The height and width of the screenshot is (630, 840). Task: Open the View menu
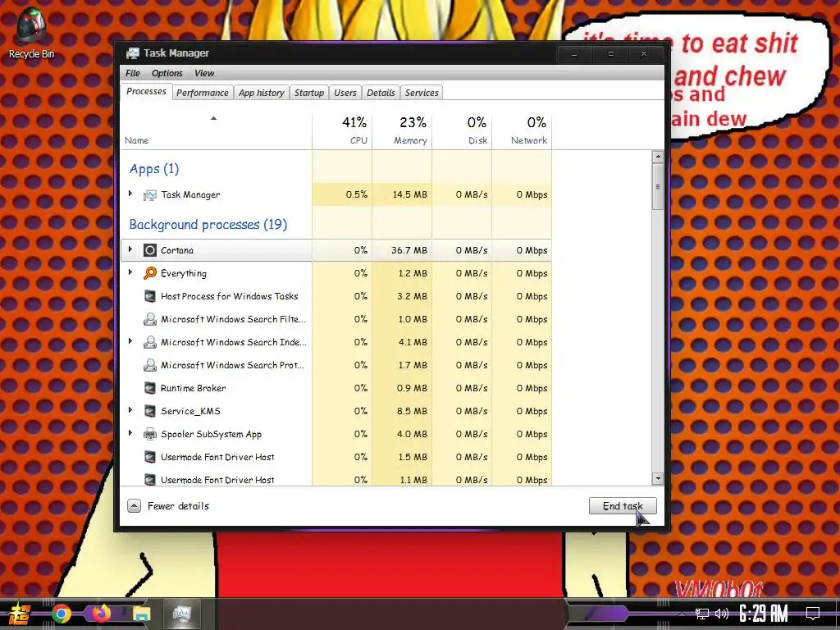(204, 73)
